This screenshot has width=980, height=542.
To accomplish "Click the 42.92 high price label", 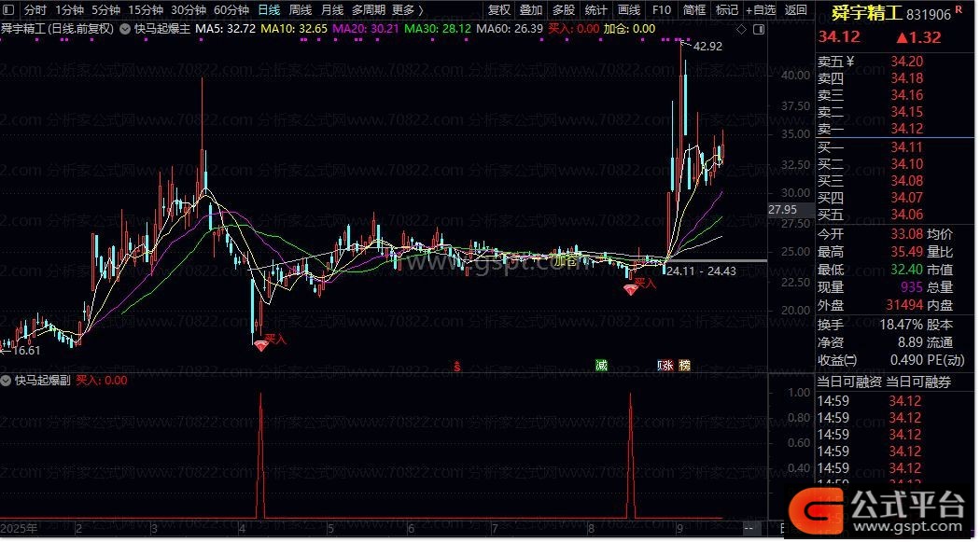I will [x=707, y=47].
